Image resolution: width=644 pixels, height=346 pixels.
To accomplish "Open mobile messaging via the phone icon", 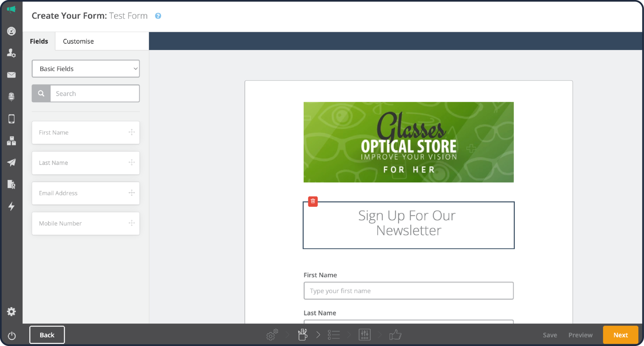I will pyautogui.click(x=11, y=119).
